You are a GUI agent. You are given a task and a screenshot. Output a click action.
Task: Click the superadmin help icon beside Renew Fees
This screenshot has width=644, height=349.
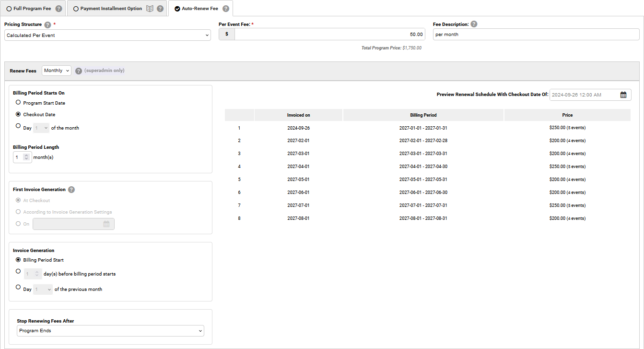78,71
